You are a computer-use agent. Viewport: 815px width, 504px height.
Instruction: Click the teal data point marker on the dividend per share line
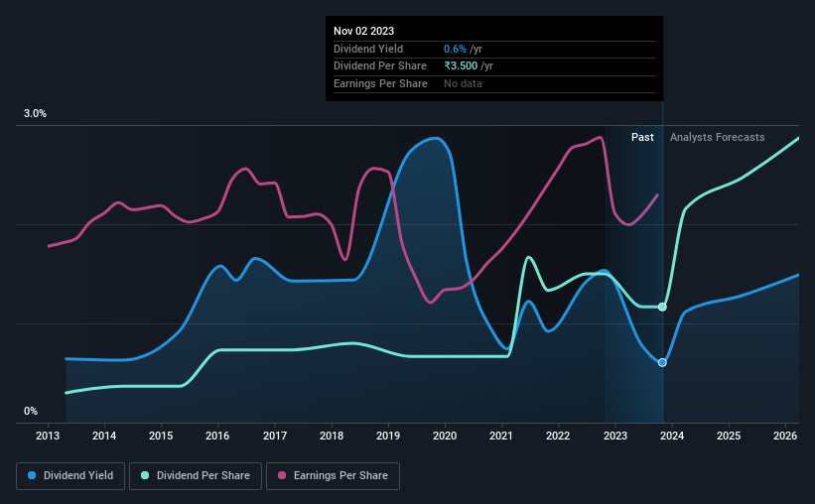click(x=662, y=308)
